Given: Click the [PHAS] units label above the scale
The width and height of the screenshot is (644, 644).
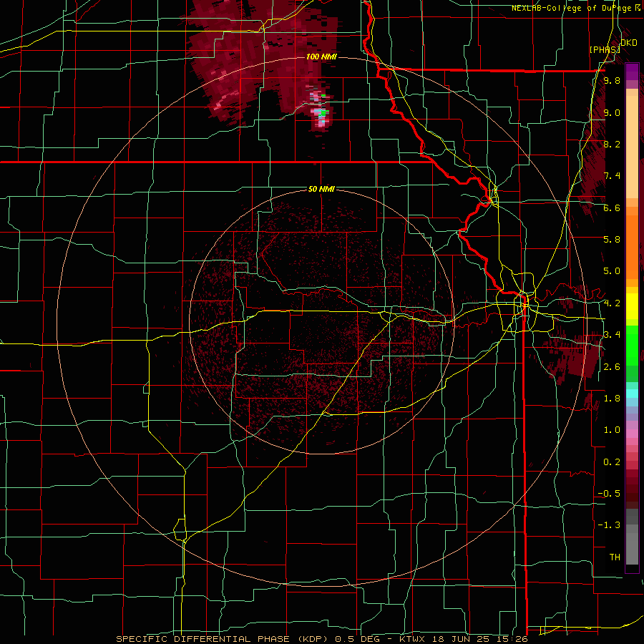Looking at the screenshot, I should pyautogui.click(x=605, y=49).
